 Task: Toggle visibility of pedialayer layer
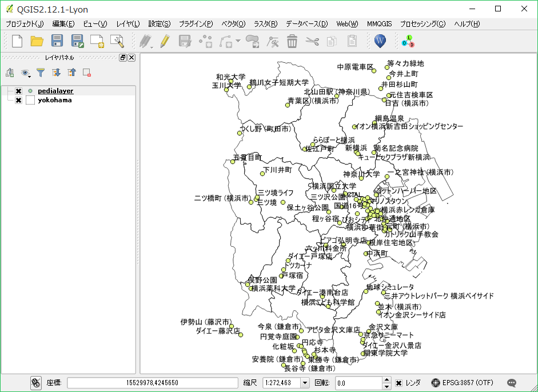click(x=18, y=91)
